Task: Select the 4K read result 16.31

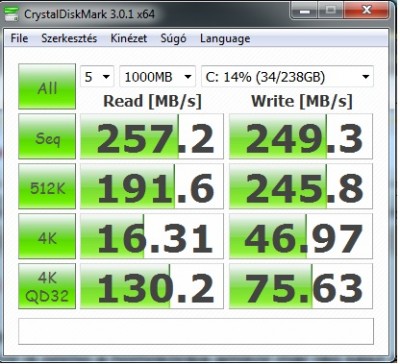Action: [152, 236]
